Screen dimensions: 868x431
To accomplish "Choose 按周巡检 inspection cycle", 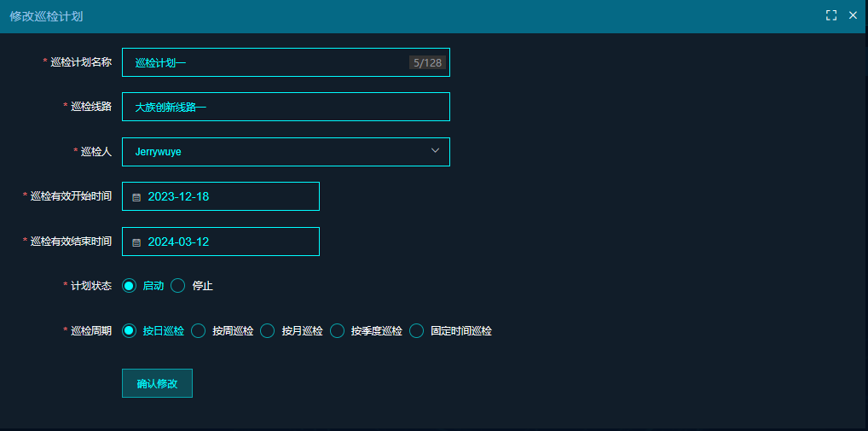I will [198, 331].
